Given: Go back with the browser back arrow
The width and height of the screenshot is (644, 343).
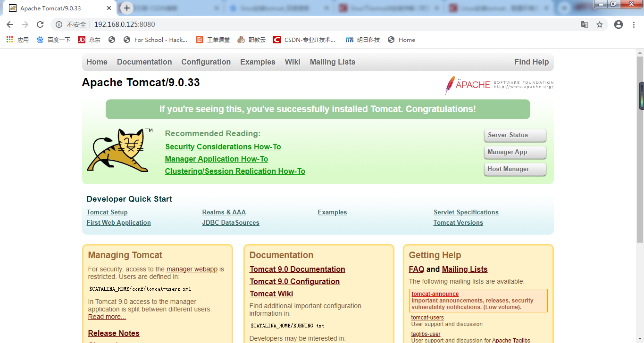Looking at the screenshot, I should (10, 24).
